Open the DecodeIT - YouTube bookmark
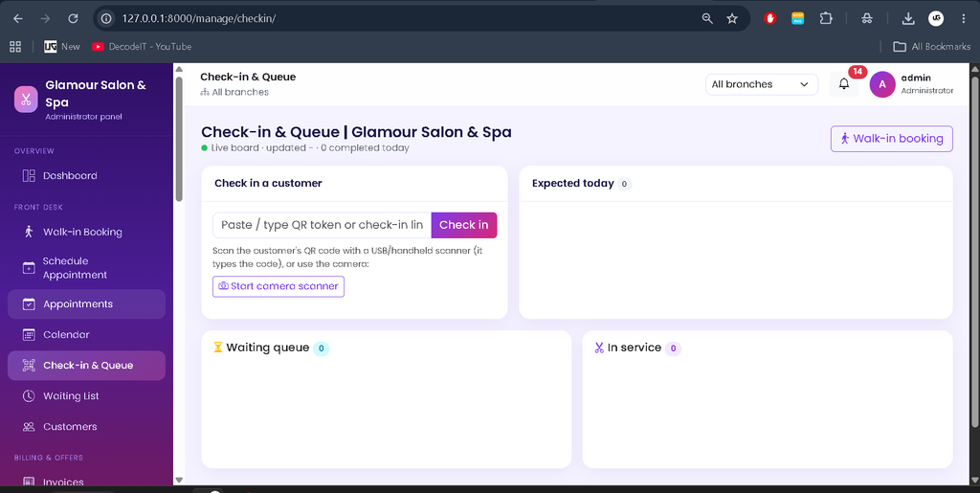Image resolution: width=980 pixels, height=493 pixels. [142, 46]
